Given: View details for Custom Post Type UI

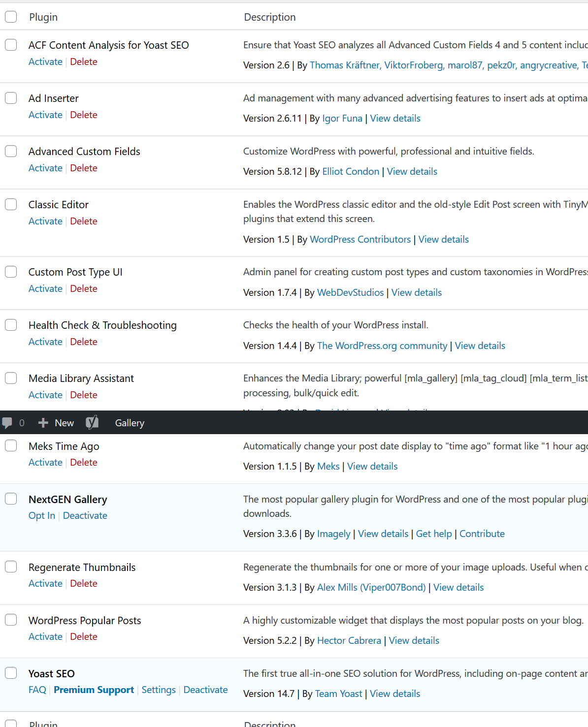Looking at the screenshot, I should [417, 292].
